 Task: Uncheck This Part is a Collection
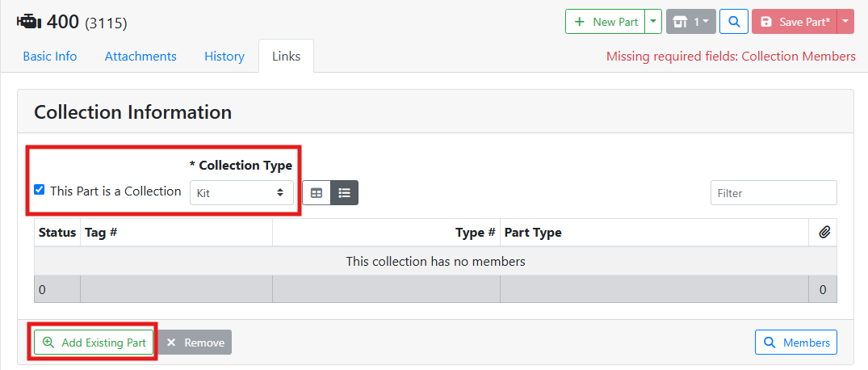(x=40, y=190)
